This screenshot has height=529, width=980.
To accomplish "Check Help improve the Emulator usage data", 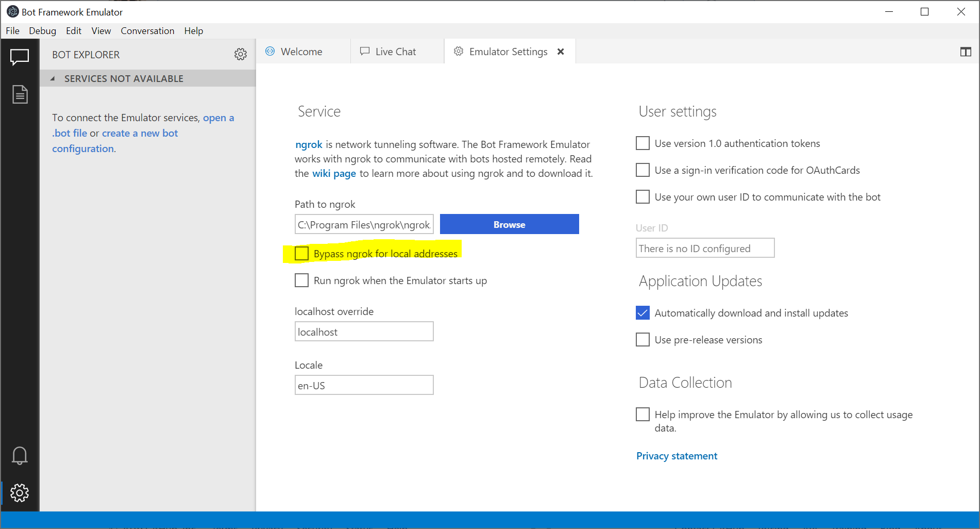I will point(643,415).
